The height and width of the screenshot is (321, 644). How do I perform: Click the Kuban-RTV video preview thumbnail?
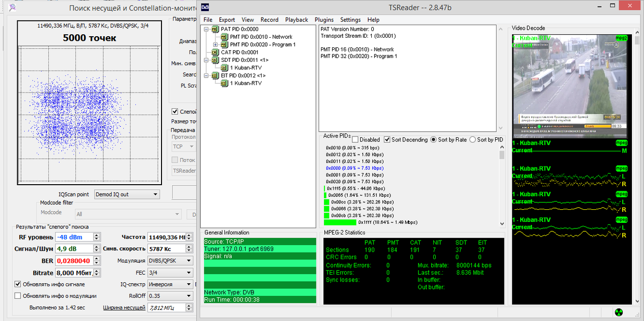click(x=570, y=87)
